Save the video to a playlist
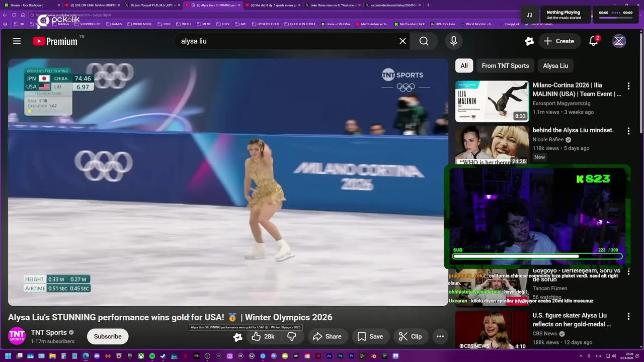The width and height of the screenshot is (644, 362). pyautogui.click(x=370, y=336)
